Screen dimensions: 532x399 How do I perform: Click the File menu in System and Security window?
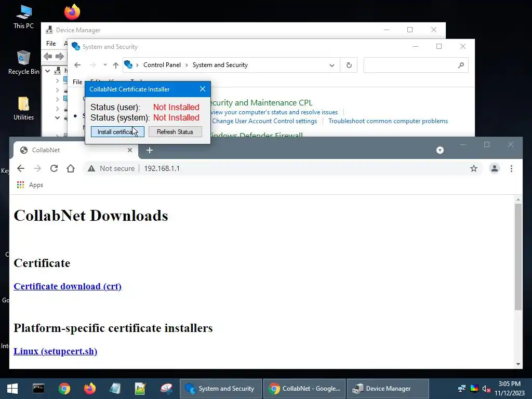point(77,82)
